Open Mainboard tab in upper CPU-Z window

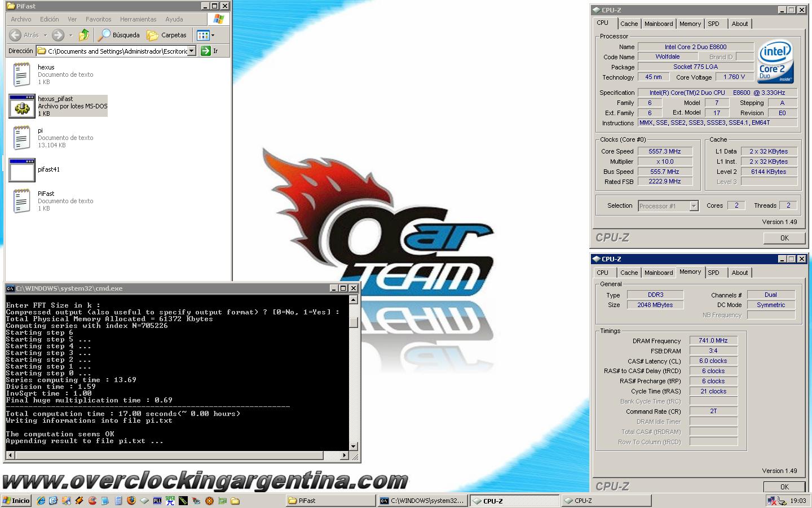pyautogui.click(x=659, y=24)
